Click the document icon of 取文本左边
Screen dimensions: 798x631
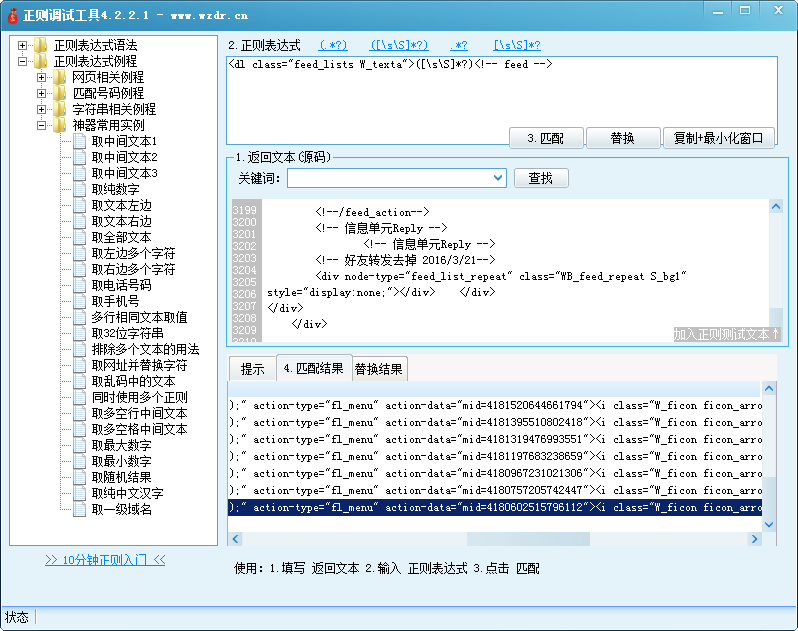(79, 205)
